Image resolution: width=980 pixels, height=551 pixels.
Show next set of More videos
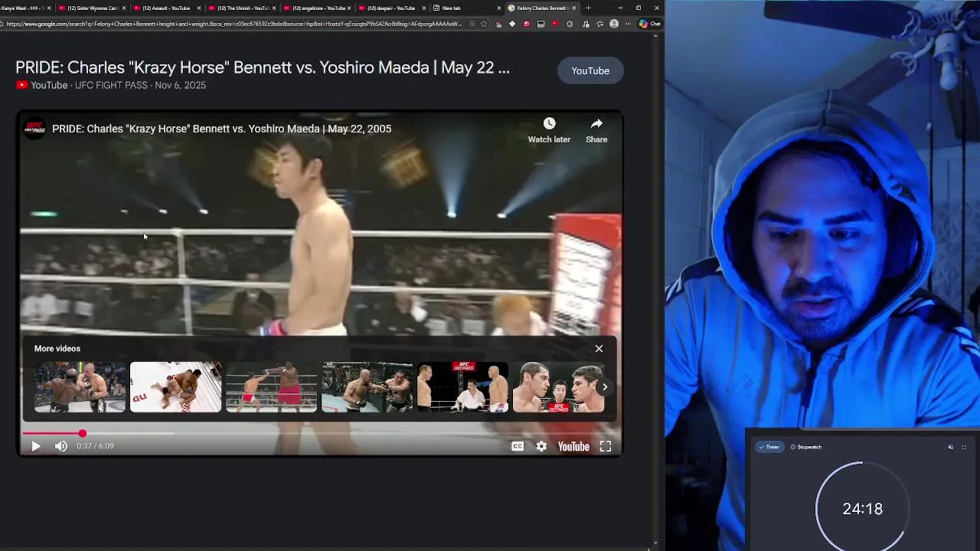[604, 386]
